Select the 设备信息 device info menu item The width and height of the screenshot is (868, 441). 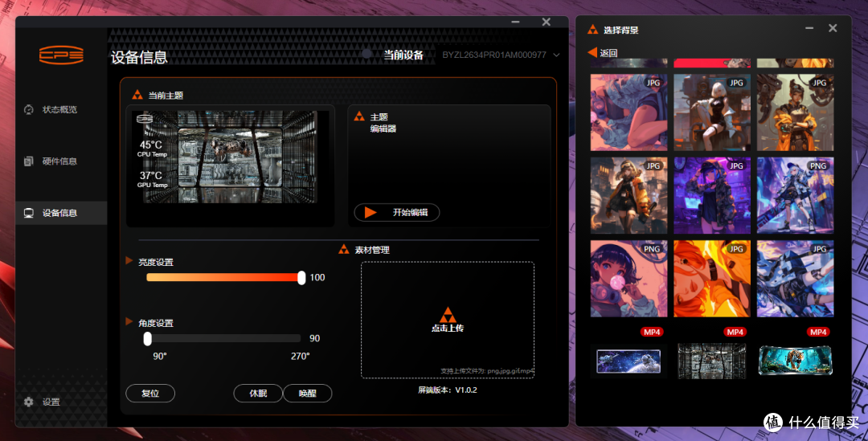[61, 213]
